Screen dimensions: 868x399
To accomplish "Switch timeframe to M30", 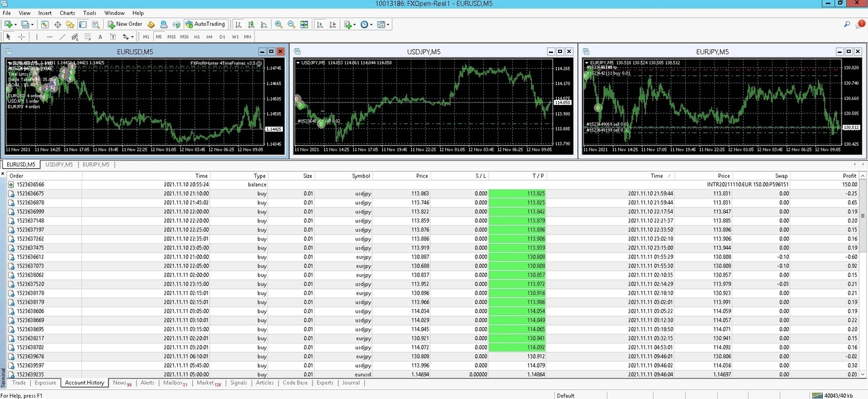I will pyautogui.click(x=184, y=37).
